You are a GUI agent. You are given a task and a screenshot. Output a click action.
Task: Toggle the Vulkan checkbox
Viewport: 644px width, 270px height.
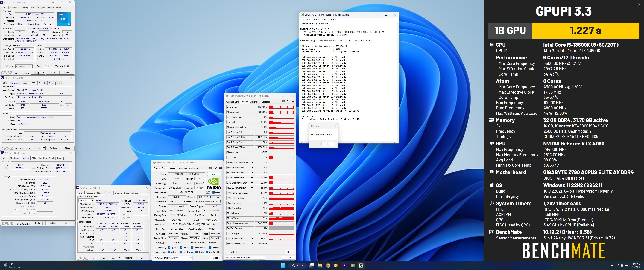coord(169,252)
